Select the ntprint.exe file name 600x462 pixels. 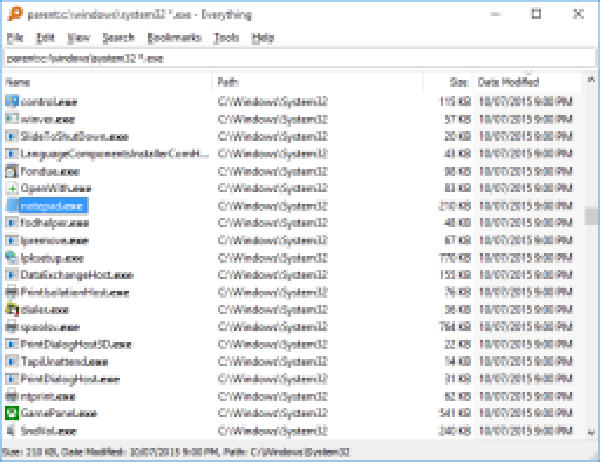47,397
